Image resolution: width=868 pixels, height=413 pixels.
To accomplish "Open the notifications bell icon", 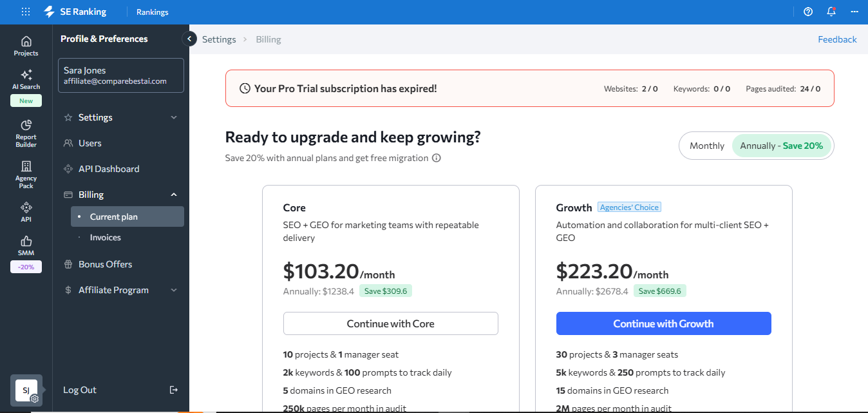I will pos(831,12).
